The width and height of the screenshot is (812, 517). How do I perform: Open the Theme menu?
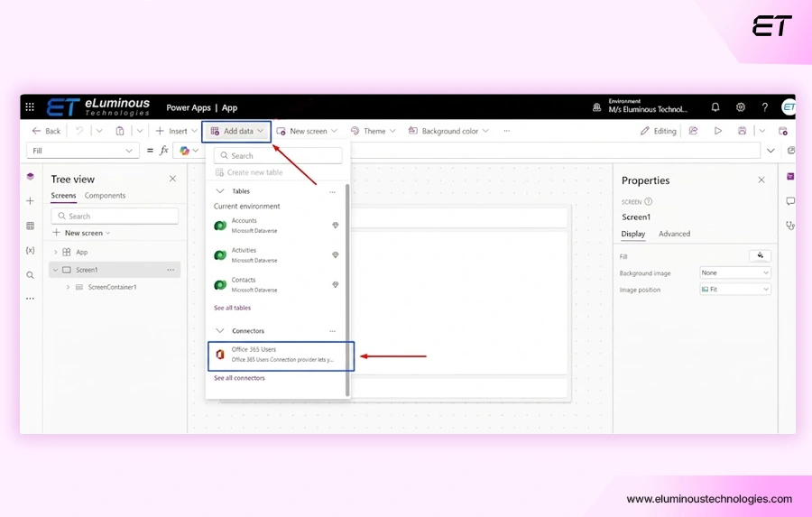click(x=373, y=131)
